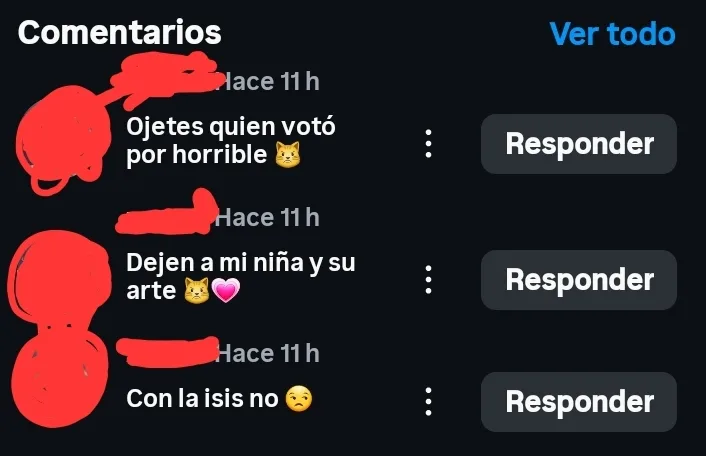The image size is (706, 456).
Task: Tap the unamused face emoji after 'isis no'
Action: [x=299, y=399]
